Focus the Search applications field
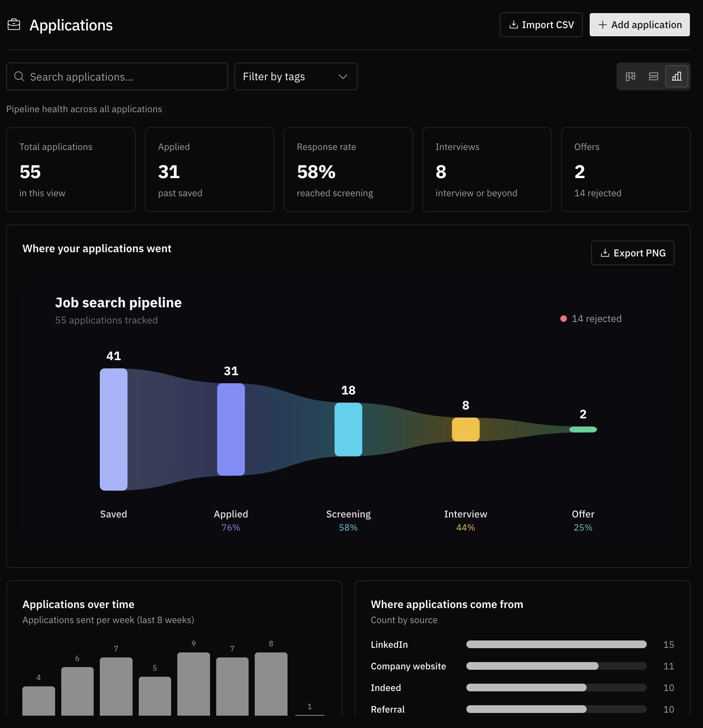703x728 pixels. [117, 76]
